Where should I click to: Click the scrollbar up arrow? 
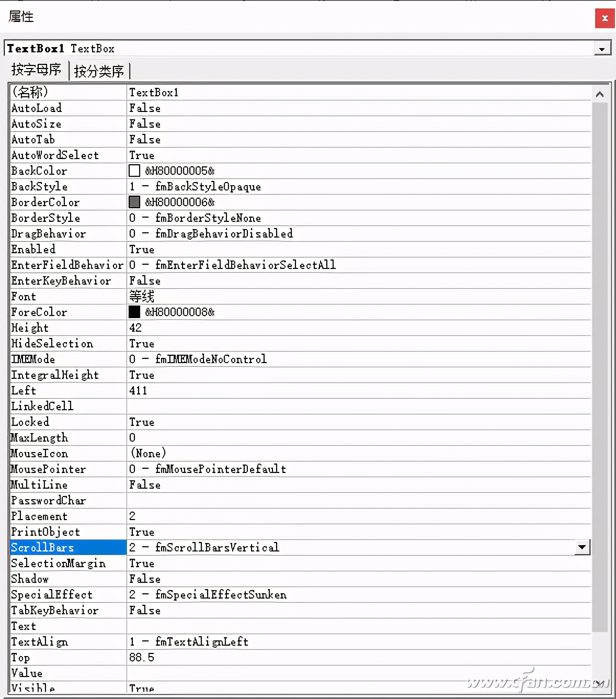pyautogui.click(x=600, y=94)
